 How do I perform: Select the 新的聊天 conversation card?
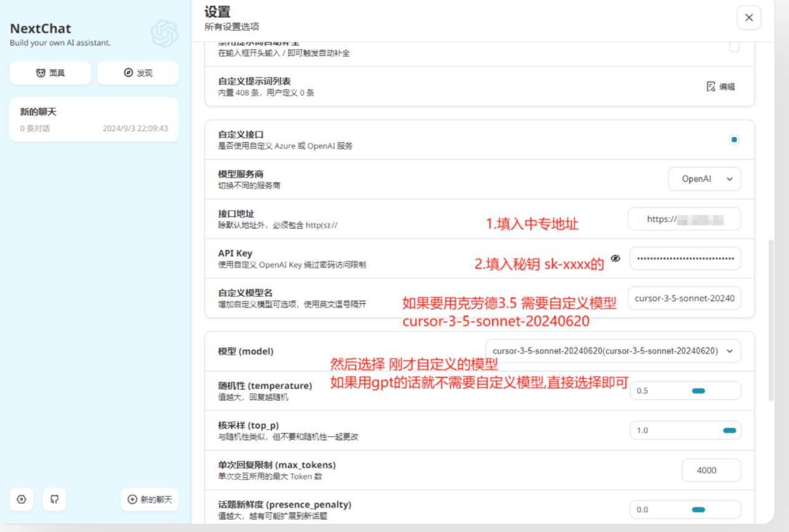[94, 120]
